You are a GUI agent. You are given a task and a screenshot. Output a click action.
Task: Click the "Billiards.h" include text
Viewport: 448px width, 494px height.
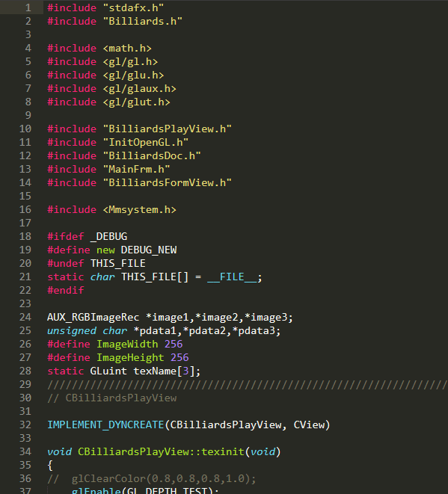click(143, 21)
